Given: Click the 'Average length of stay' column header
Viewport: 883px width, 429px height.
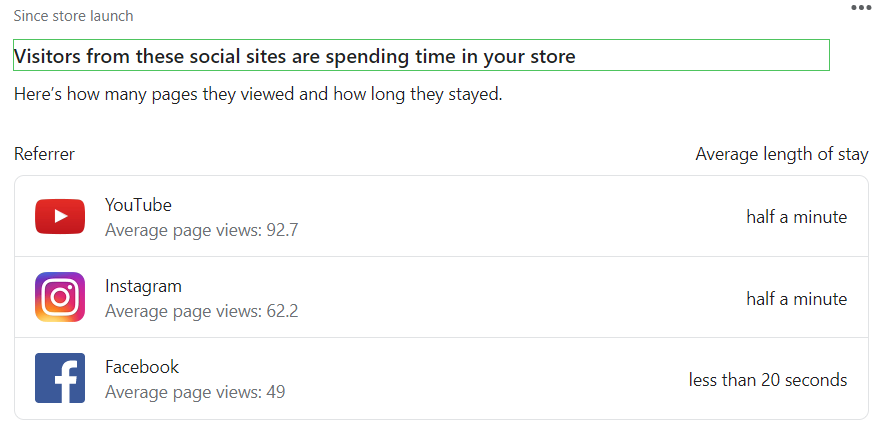Looking at the screenshot, I should [782, 154].
